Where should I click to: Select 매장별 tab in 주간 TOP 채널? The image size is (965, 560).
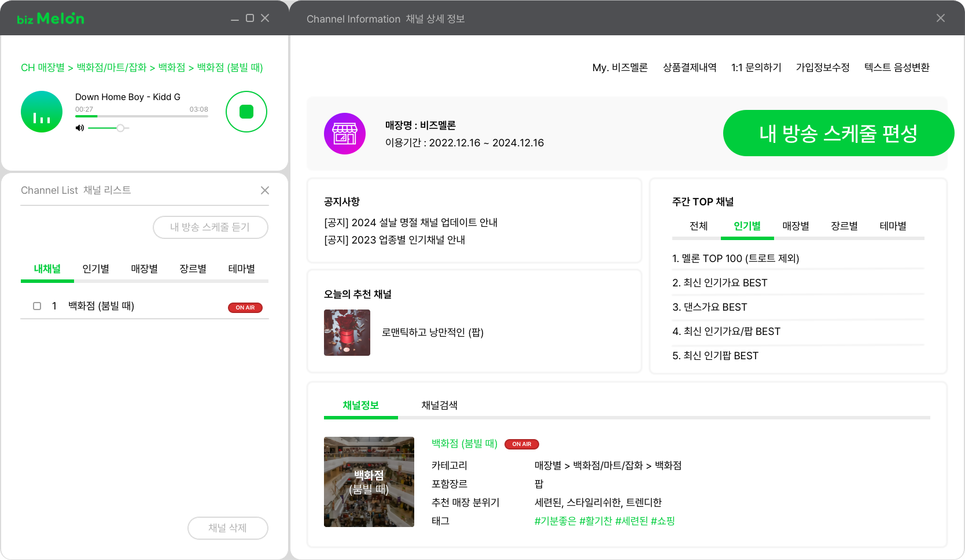796,226
